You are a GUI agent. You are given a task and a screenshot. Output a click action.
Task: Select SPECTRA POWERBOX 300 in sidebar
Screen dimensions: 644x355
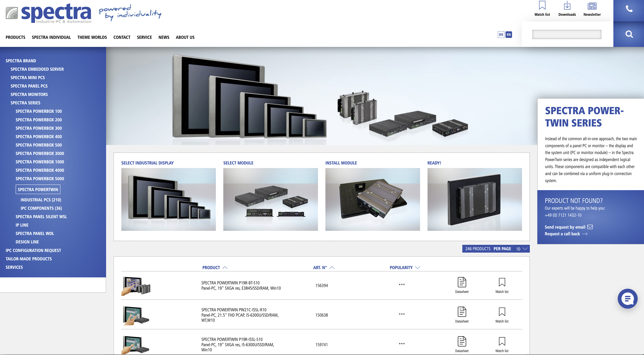coord(39,128)
